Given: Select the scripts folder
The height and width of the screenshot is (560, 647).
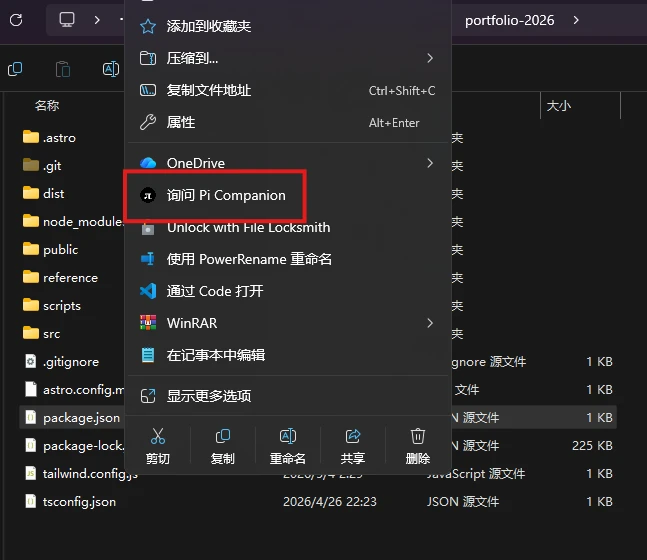Looking at the screenshot, I should [52, 306].
